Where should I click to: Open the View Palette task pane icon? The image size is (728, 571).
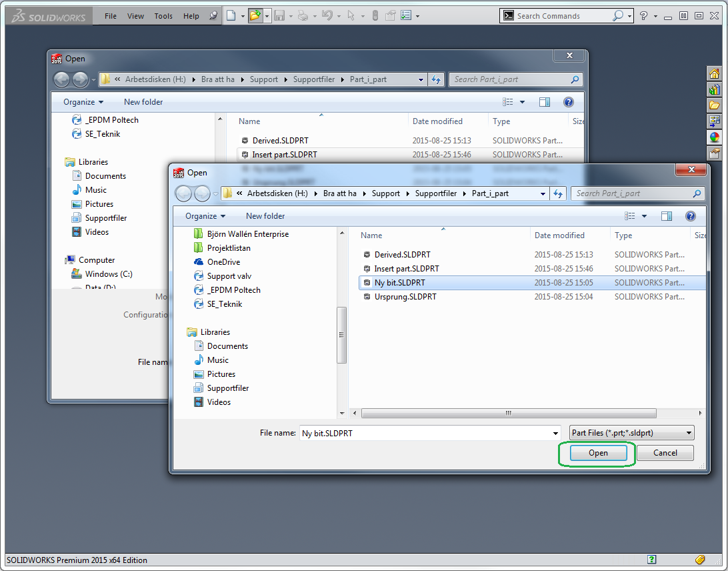tap(715, 121)
